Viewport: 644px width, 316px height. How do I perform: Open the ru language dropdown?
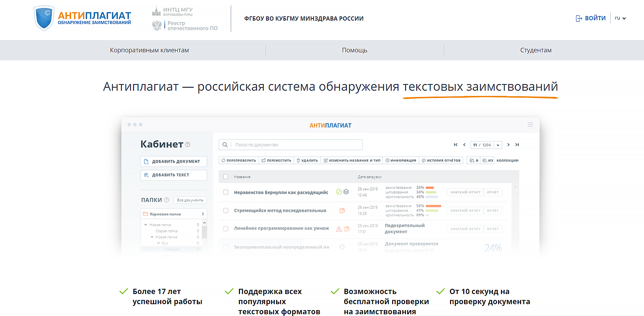[620, 18]
